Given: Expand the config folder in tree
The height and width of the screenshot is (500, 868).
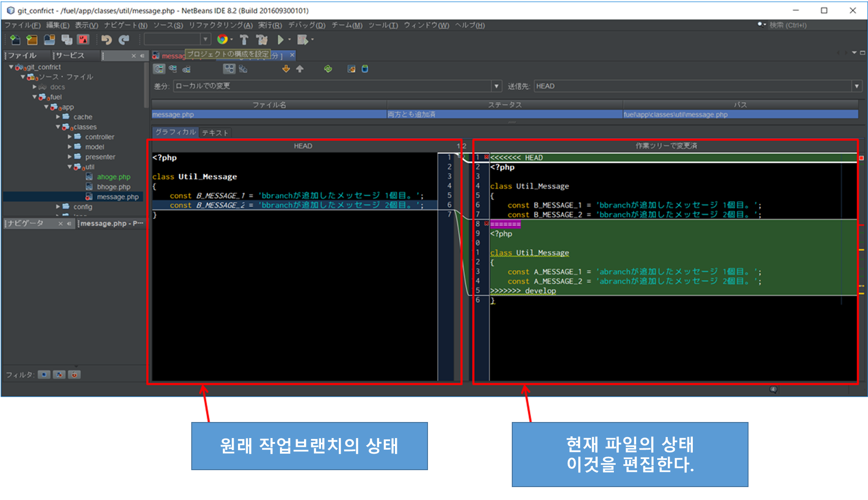Looking at the screenshot, I should 58,207.
